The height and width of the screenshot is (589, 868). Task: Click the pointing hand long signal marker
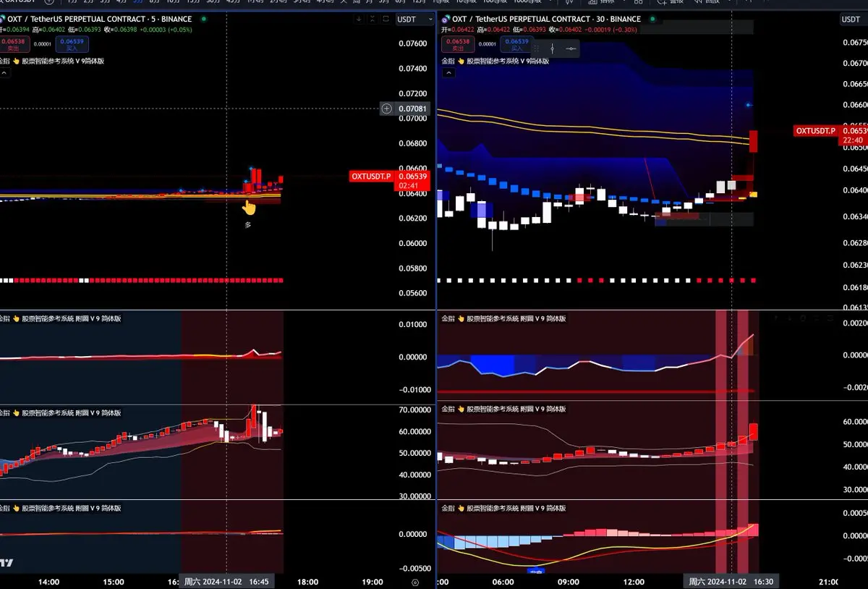pos(249,208)
